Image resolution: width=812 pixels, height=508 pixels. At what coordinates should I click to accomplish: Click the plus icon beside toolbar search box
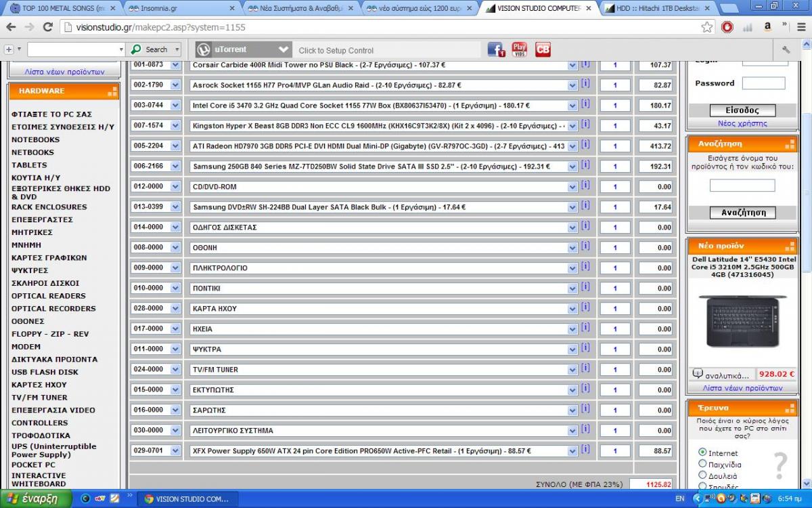9,49
